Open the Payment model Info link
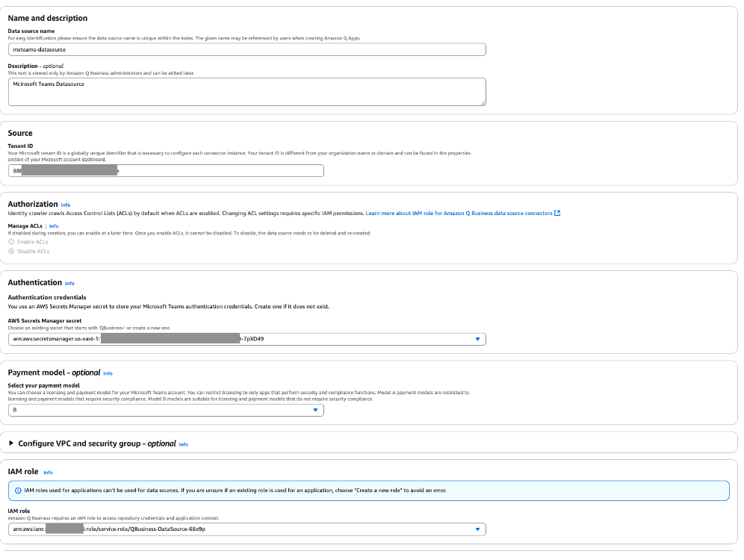The image size is (744, 560). (108, 373)
